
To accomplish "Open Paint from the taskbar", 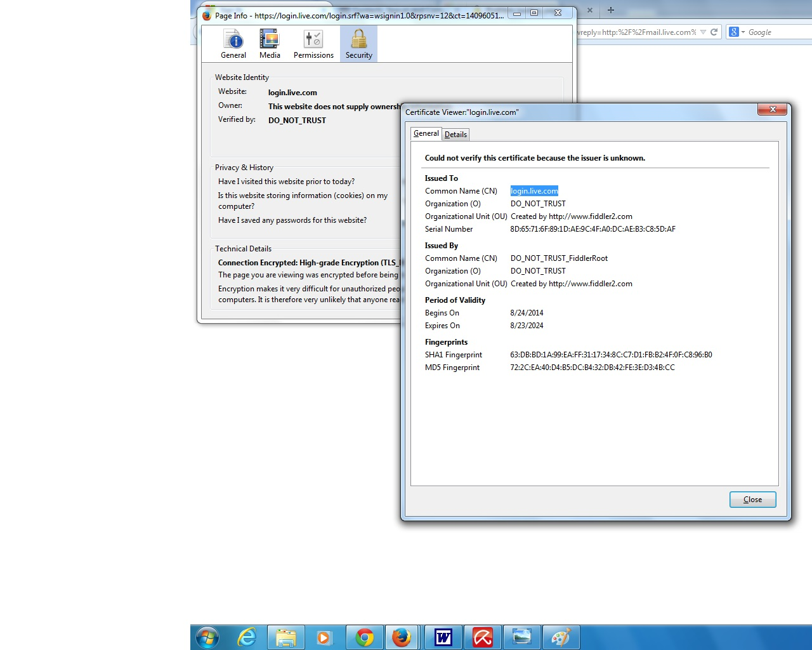I will [561, 637].
